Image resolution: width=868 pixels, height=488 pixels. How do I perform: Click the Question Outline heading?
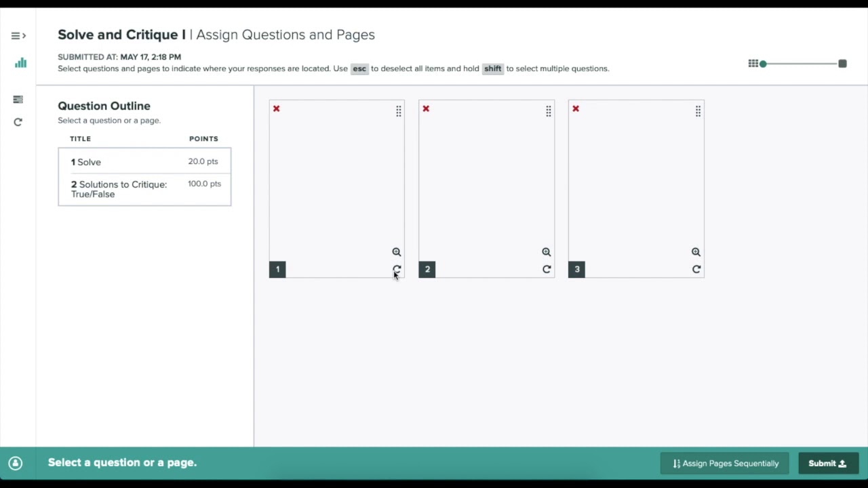104,106
